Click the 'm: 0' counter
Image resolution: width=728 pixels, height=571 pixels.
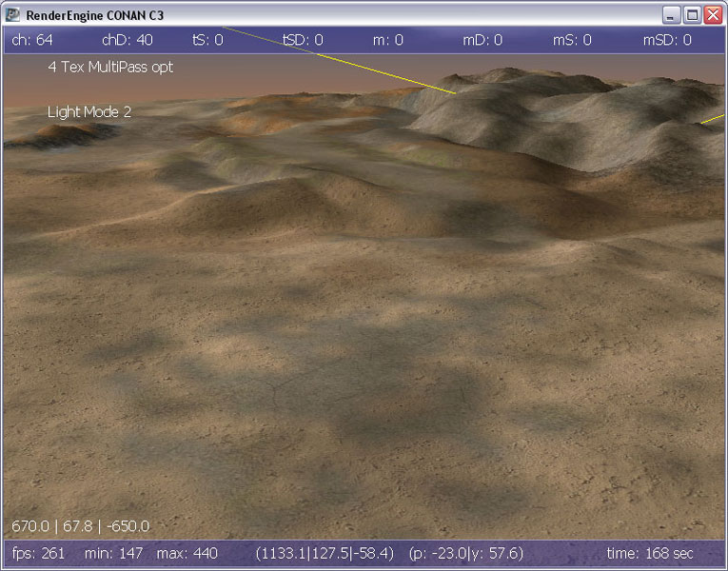pyautogui.click(x=387, y=40)
